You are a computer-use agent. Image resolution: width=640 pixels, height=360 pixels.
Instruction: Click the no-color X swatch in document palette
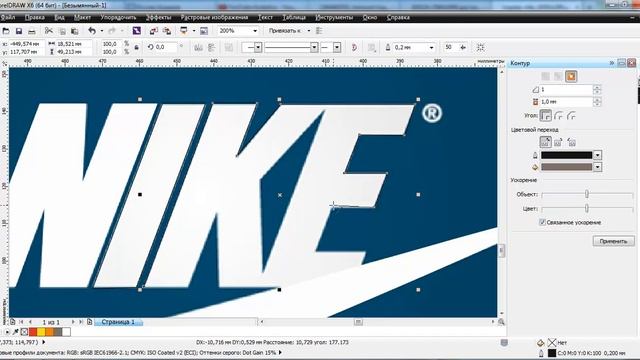coord(24,332)
